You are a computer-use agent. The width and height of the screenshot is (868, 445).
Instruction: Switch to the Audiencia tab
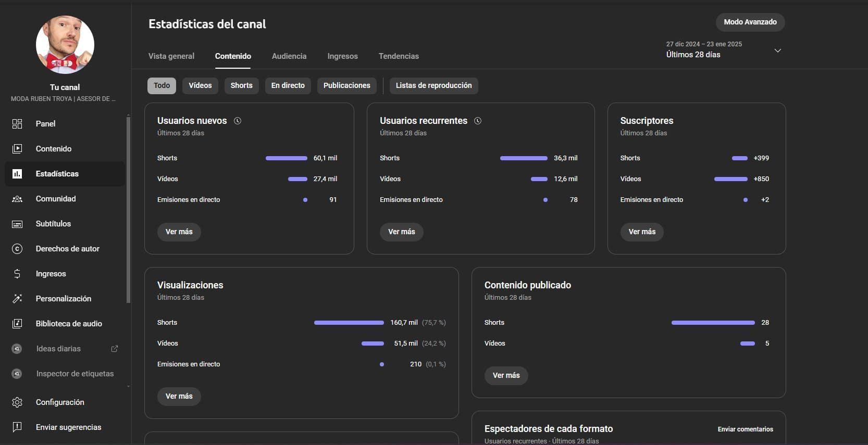[289, 56]
